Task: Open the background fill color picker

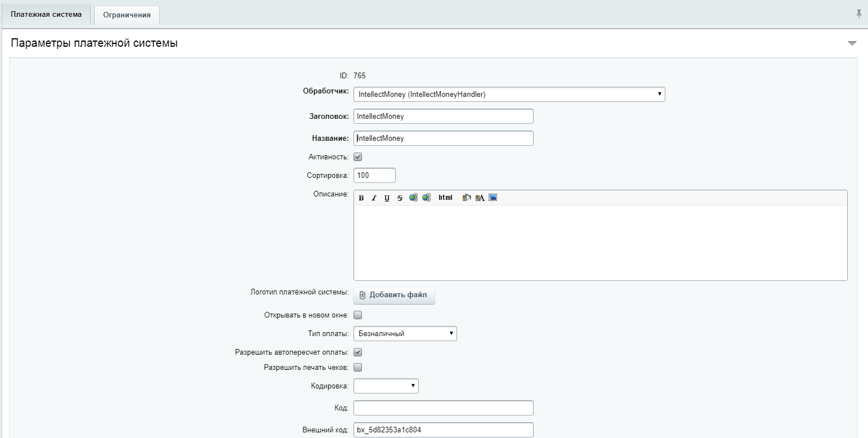Action: tap(466, 198)
